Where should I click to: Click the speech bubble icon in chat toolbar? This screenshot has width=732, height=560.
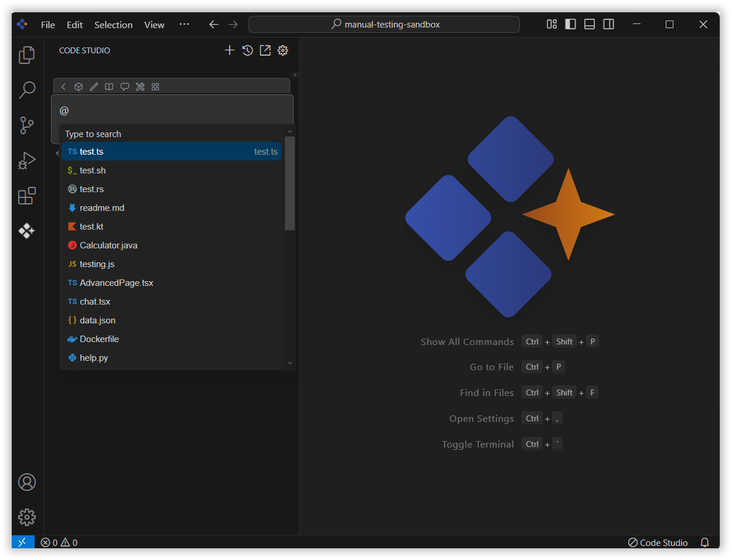click(125, 87)
